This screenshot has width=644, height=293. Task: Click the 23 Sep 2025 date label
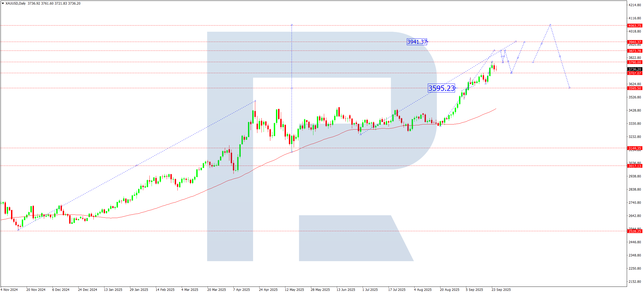(501, 290)
